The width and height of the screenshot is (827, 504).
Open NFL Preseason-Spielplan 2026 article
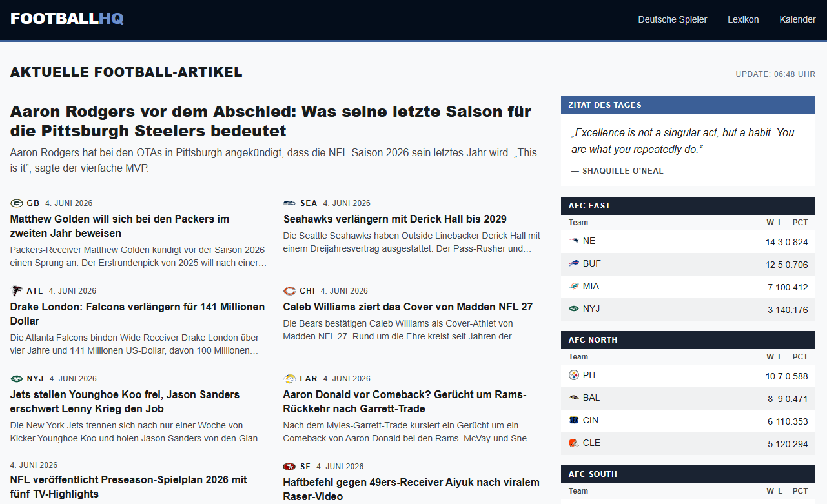coord(128,487)
